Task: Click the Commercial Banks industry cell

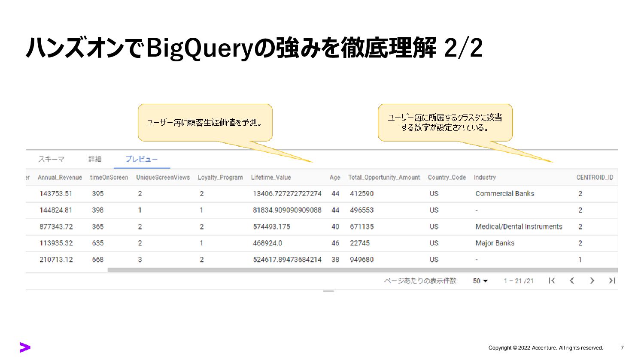Action: (x=505, y=193)
